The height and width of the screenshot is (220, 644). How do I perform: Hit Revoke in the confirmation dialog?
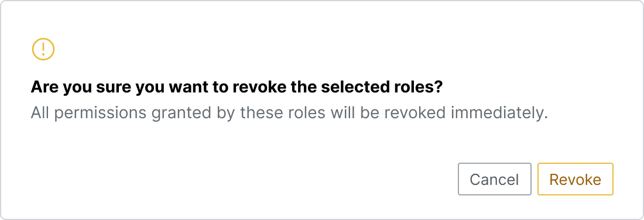point(575,179)
